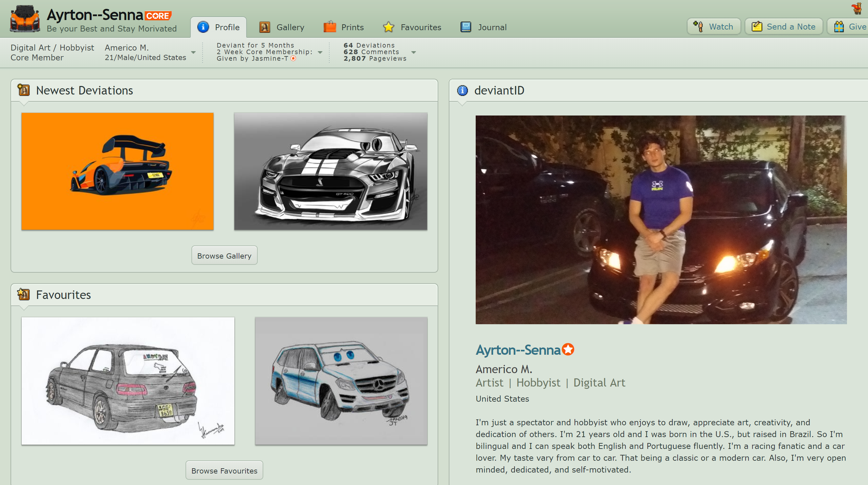Image resolution: width=868 pixels, height=485 pixels.
Task: Expand the Core Membership dropdown arrow
Action: tap(320, 52)
